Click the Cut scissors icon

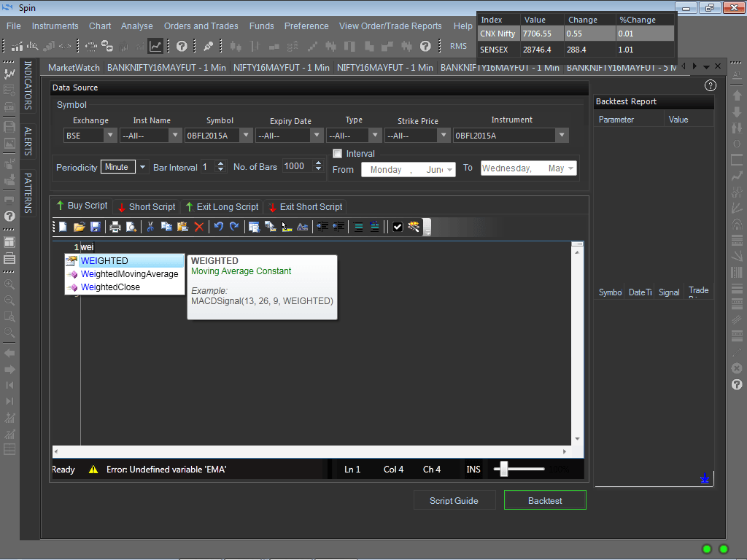[150, 227]
